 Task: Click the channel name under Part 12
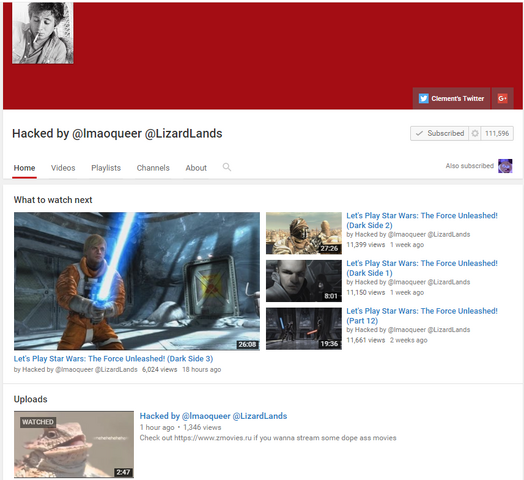coord(412,330)
